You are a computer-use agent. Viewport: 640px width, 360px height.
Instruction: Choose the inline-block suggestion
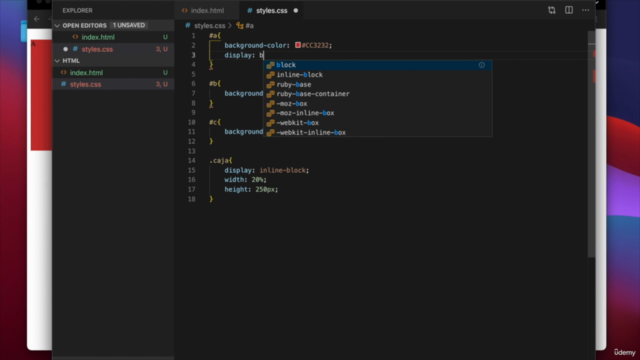378,75
